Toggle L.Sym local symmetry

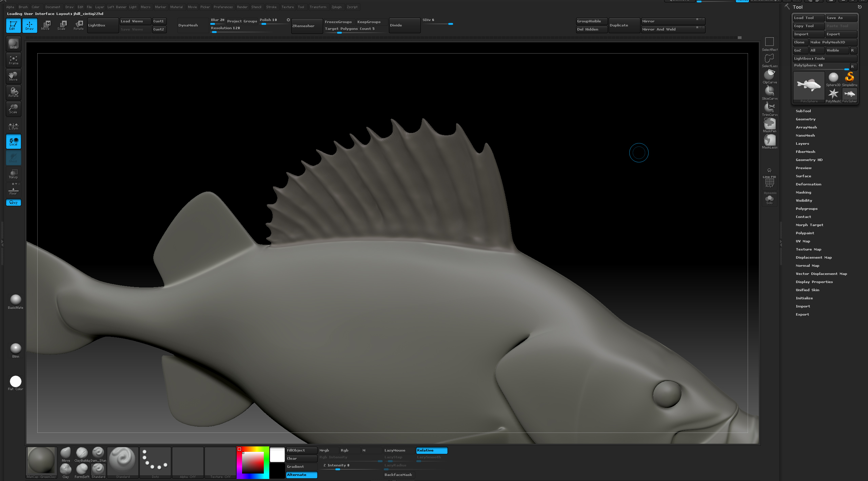click(x=14, y=126)
